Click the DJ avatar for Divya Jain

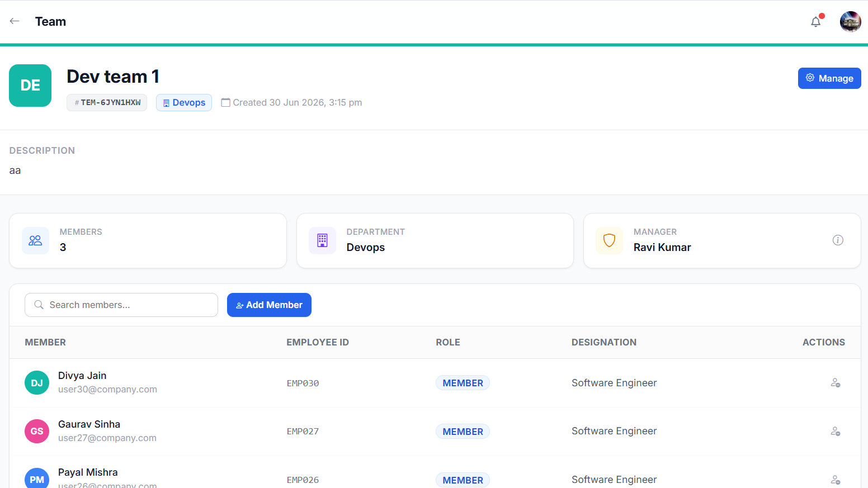pyautogui.click(x=37, y=383)
